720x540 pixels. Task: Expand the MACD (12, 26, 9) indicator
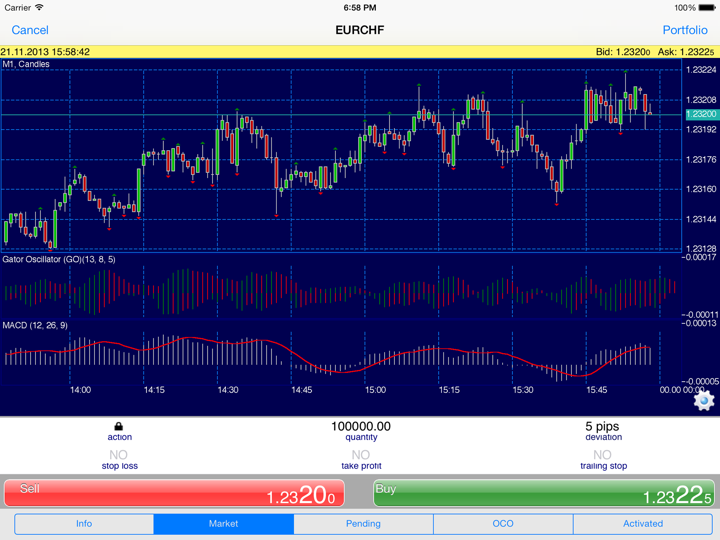point(35,325)
